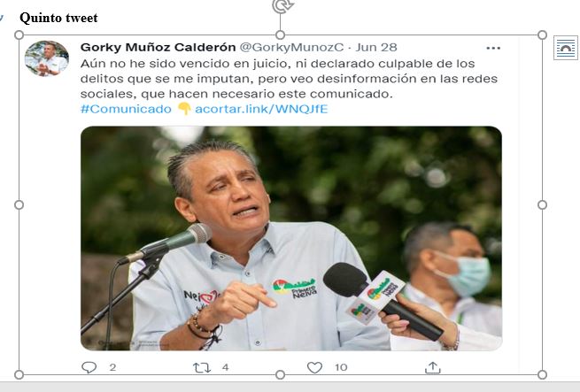Open the three-dot more options menu
580x392 pixels.
tap(493, 48)
